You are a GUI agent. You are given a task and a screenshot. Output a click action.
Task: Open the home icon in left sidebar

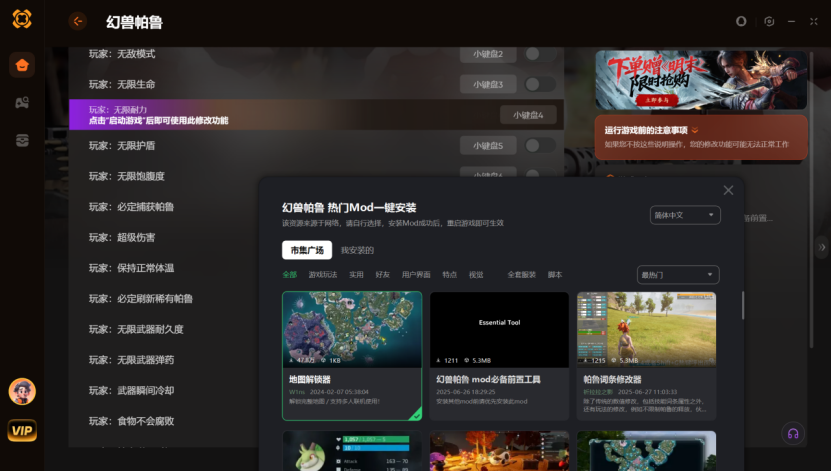tap(22, 65)
